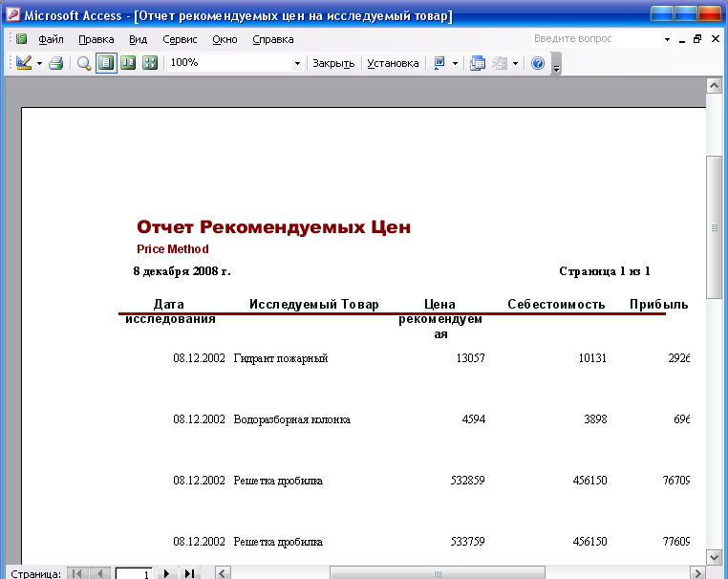
Task: Expand the help question box dropdown
Action: 667,39
